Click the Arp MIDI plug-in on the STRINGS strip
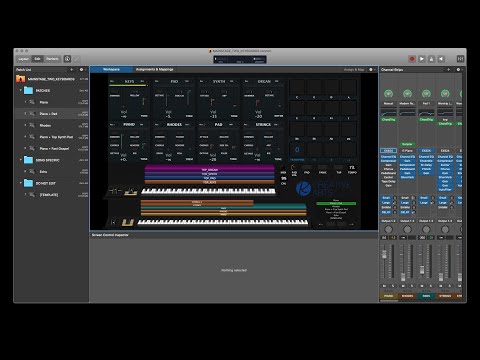Screen dimensions: 480x360 click(445, 119)
